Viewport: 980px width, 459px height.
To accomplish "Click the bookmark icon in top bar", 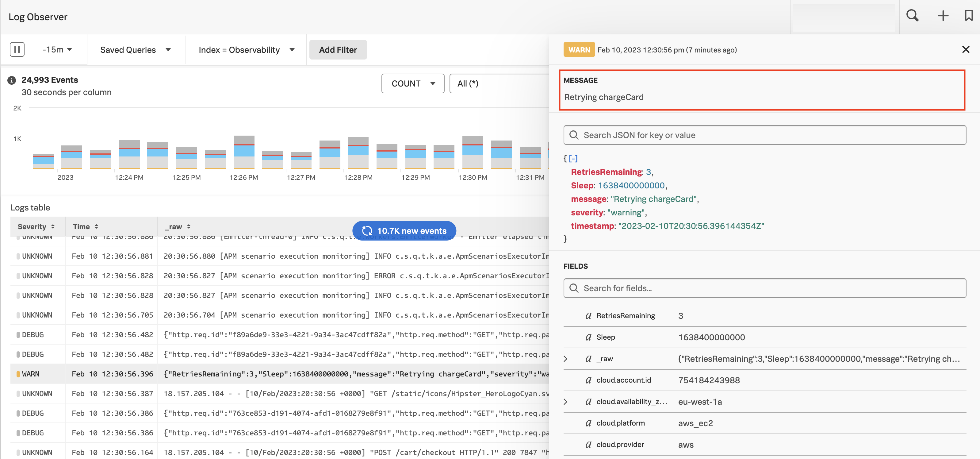I will [969, 16].
